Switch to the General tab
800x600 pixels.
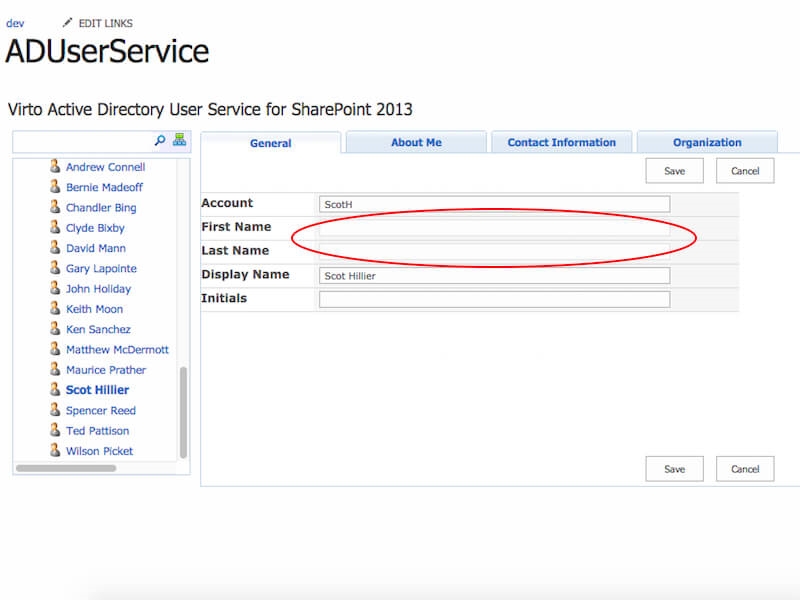(270, 143)
